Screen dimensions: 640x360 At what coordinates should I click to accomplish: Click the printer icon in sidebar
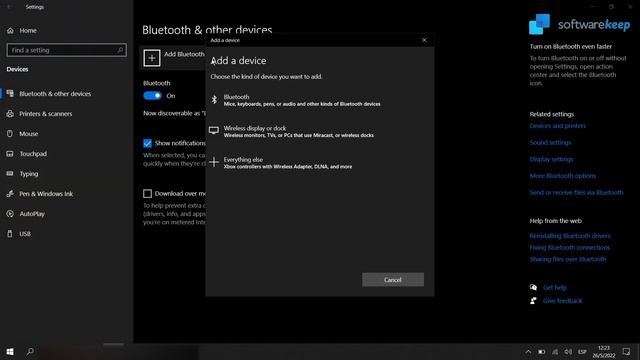coord(10,113)
